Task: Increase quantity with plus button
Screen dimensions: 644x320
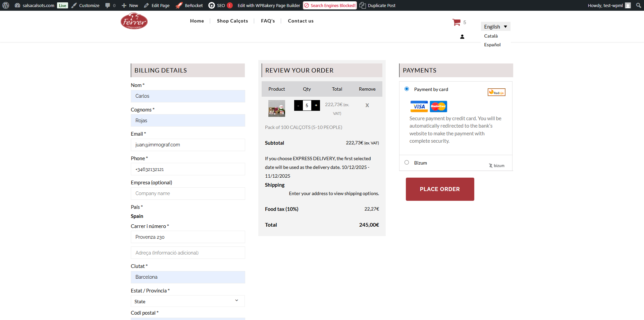Action: (x=316, y=105)
